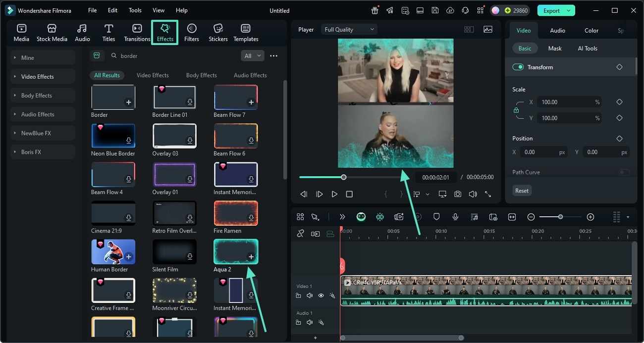Switch to the Color tab
This screenshot has height=343, width=644.
point(591,30)
